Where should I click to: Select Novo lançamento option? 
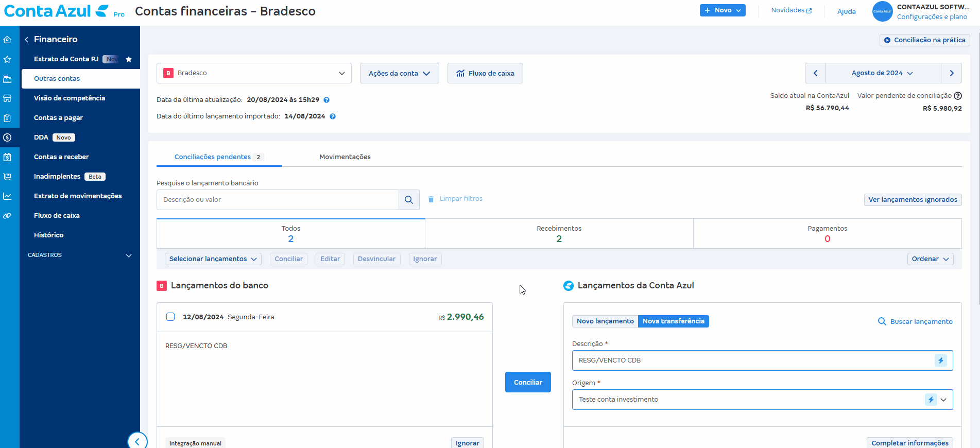tap(605, 321)
